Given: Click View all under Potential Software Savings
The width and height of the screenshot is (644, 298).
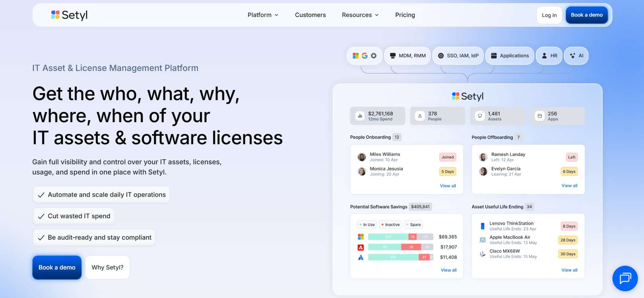Looking at the screenshot, I should pyautogui.click(x=449, y=270).
